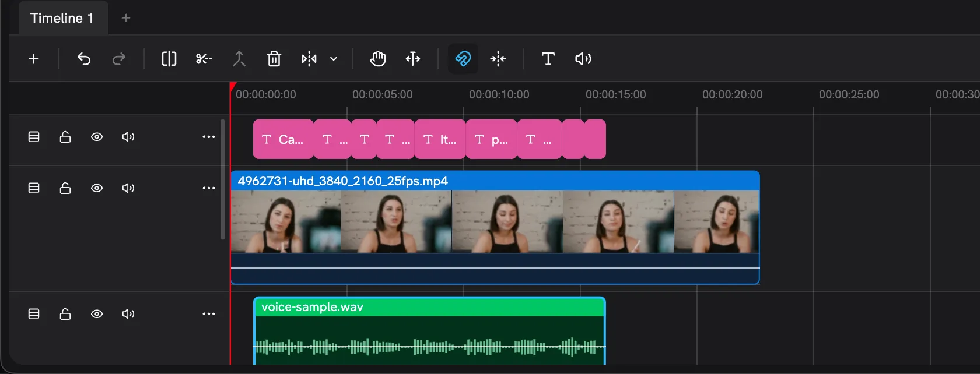Click the 00:00:25:00 ruler mark
Screen dimensions: 980x374
point(849,94)
